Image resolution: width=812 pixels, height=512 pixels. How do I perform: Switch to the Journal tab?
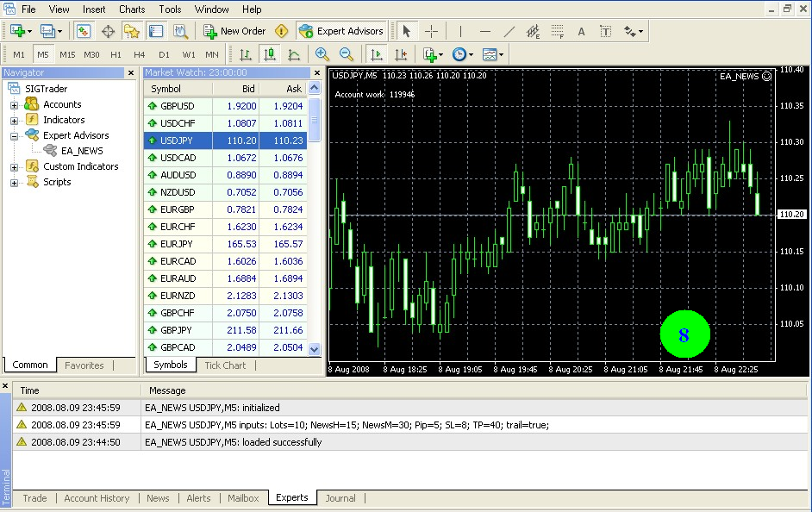point(340,498)
